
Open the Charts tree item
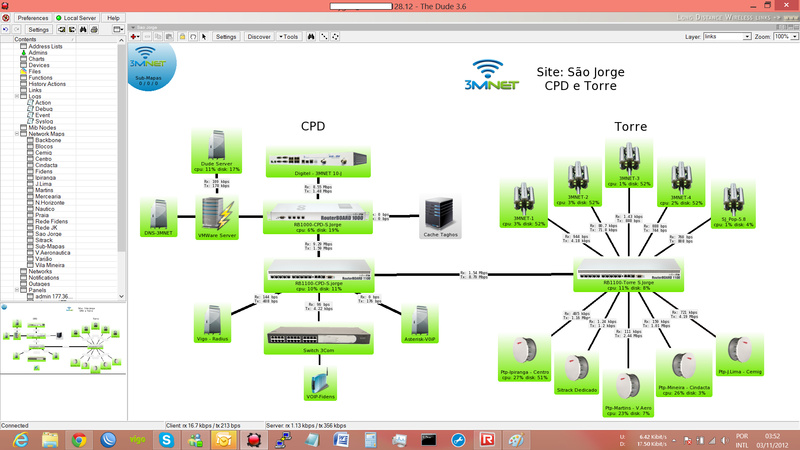coord(36,59)
